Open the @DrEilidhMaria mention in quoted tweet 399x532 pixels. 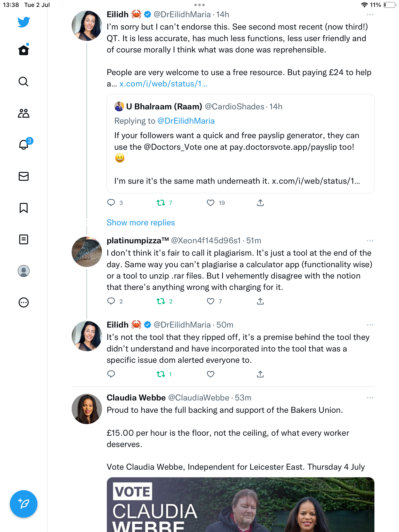click(x=186, y=121)
